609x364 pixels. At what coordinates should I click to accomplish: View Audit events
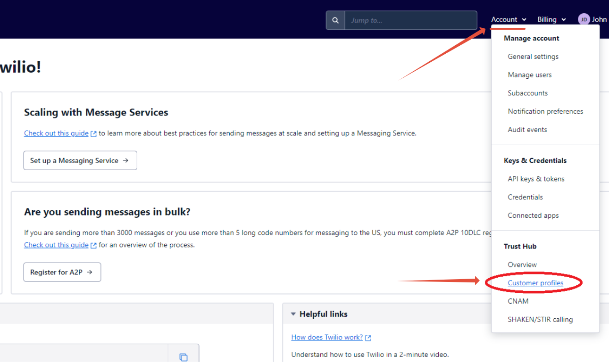point(527,130)
